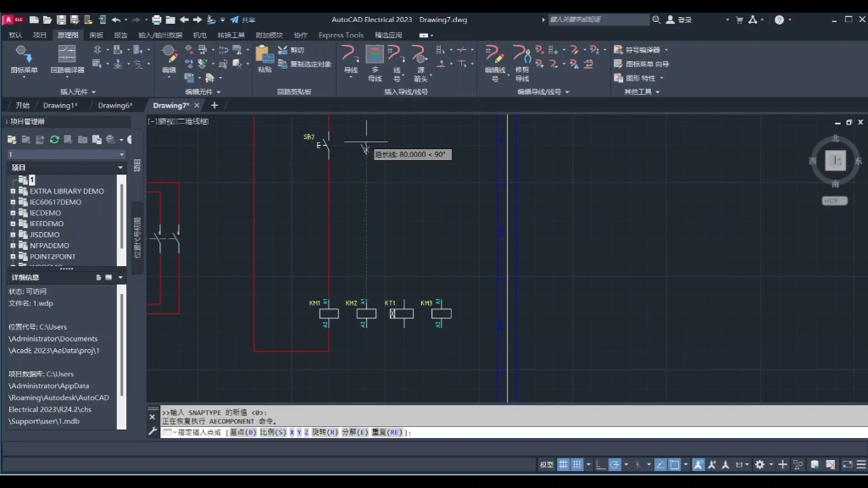
Task: Toggle ortho mode in status bar
Action: click(x=601, y=465)
